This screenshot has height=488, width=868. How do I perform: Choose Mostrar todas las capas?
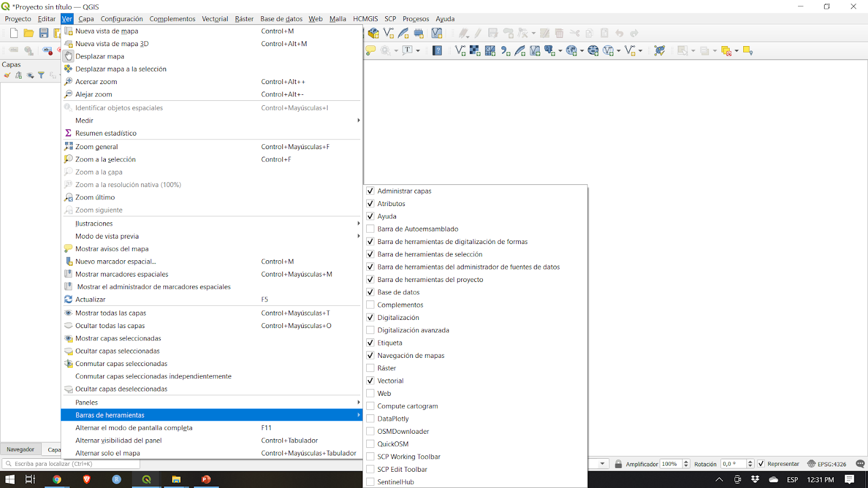pyautogui.click(x=212, y=313)
